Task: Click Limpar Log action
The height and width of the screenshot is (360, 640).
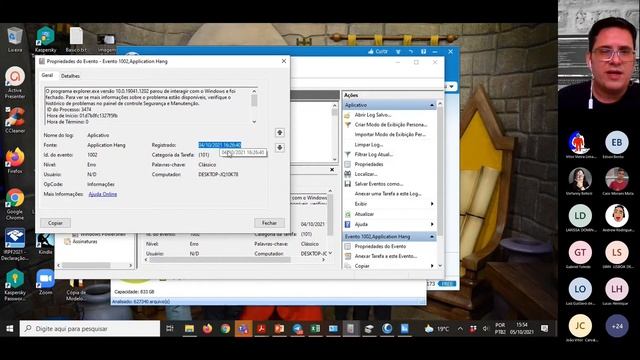Action: pos(369,145)
